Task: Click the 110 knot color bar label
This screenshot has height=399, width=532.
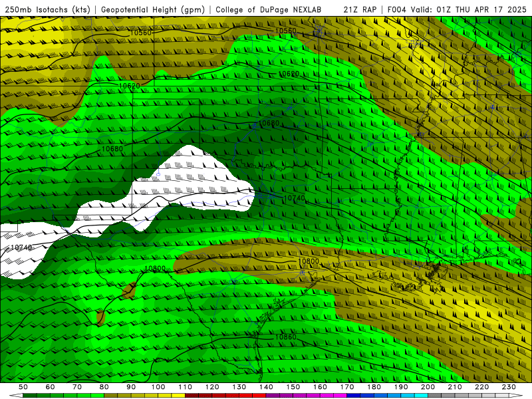Action: tap(185, 387)
